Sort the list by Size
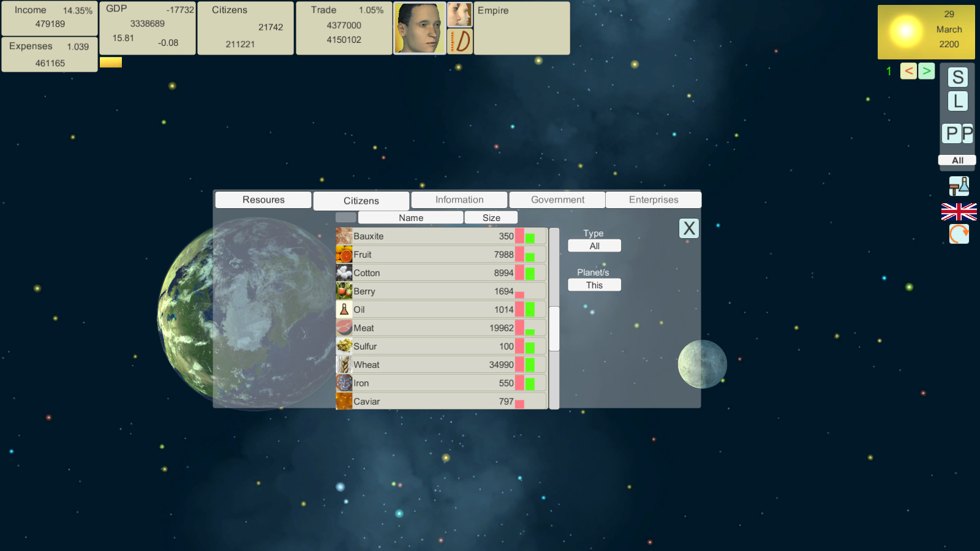 [x=491, y=218]
